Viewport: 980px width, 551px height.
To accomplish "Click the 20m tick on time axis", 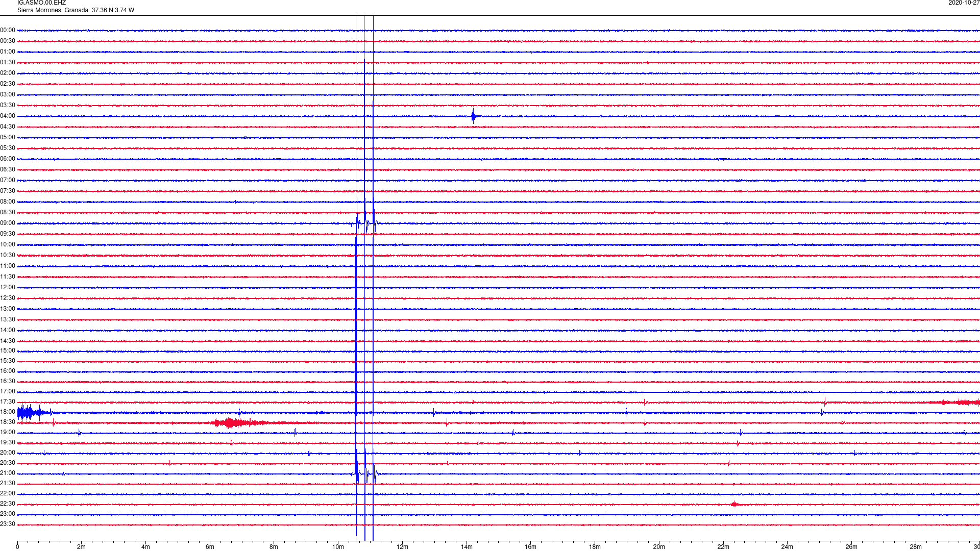I will pos(659,547).
